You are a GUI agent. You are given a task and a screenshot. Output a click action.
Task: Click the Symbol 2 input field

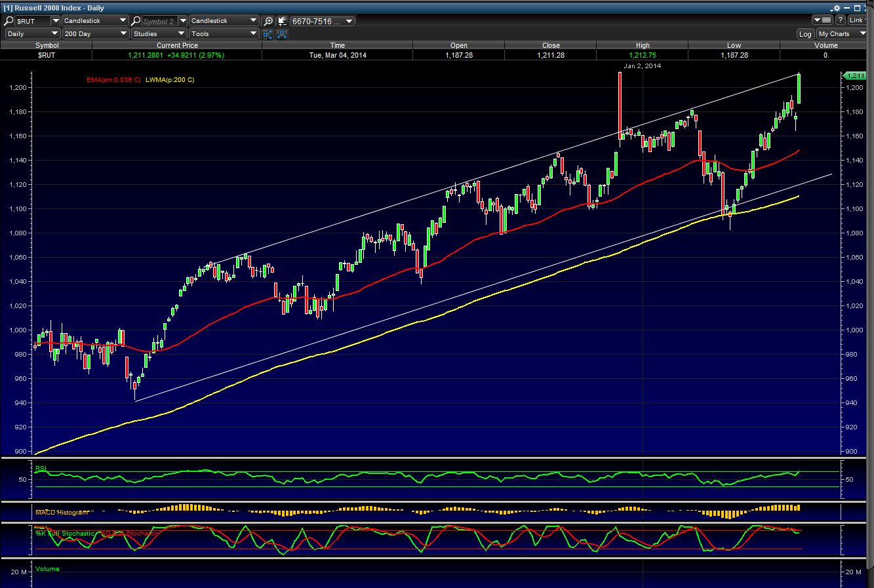(x=159, y=21)
